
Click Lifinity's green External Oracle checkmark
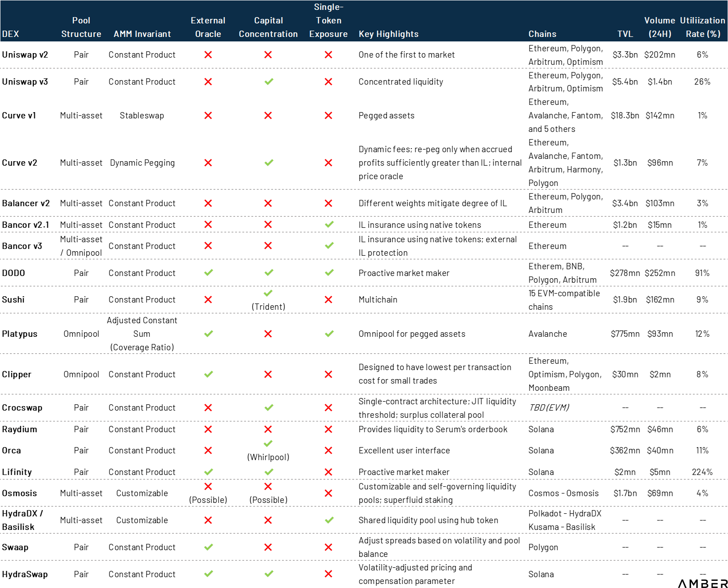click(x=209, y=472)
